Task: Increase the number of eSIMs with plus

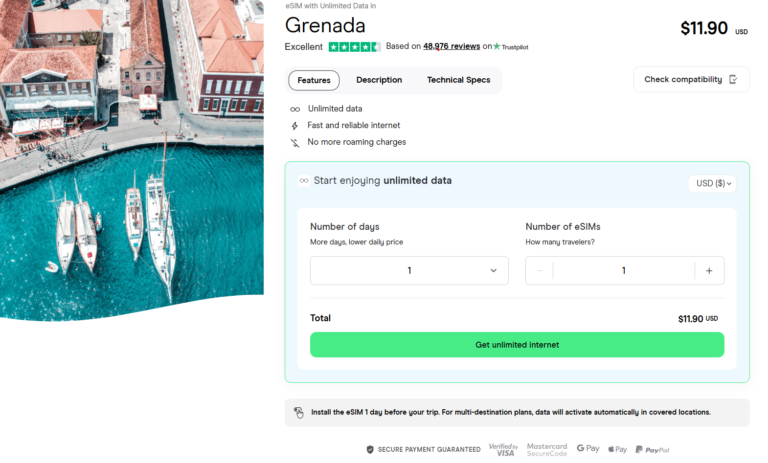Action: click(x=709, y=271)
